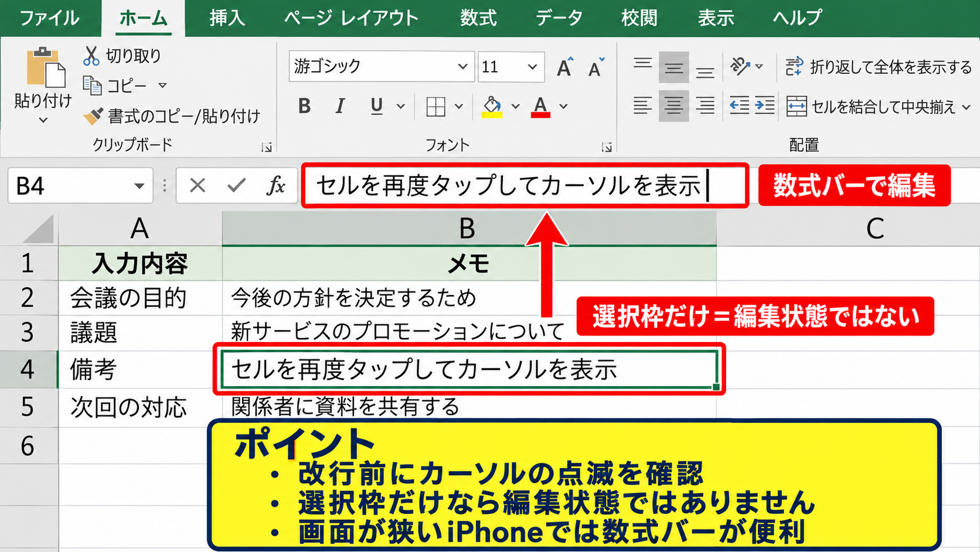Click inside the formula bar text
This screenshot has height=552, width=980.
508,186
